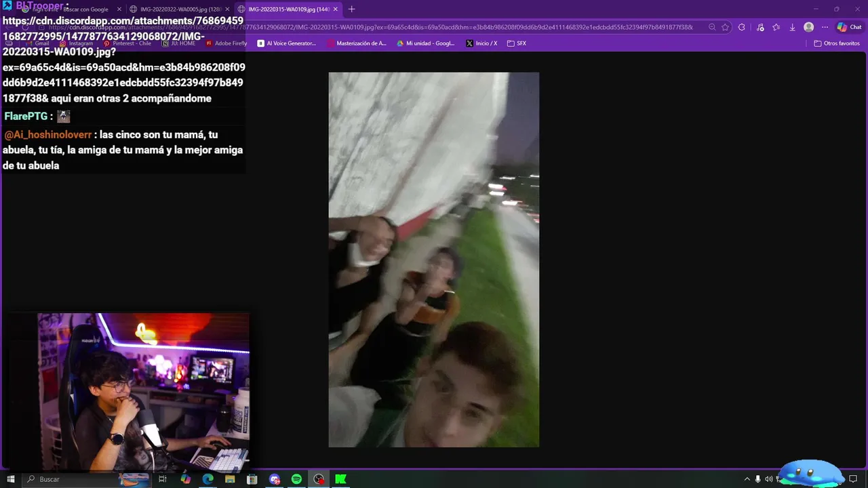Open the Adobe Firefly bookmark
The width and height of the screenshot is (868, 488).
click(226, 43)
